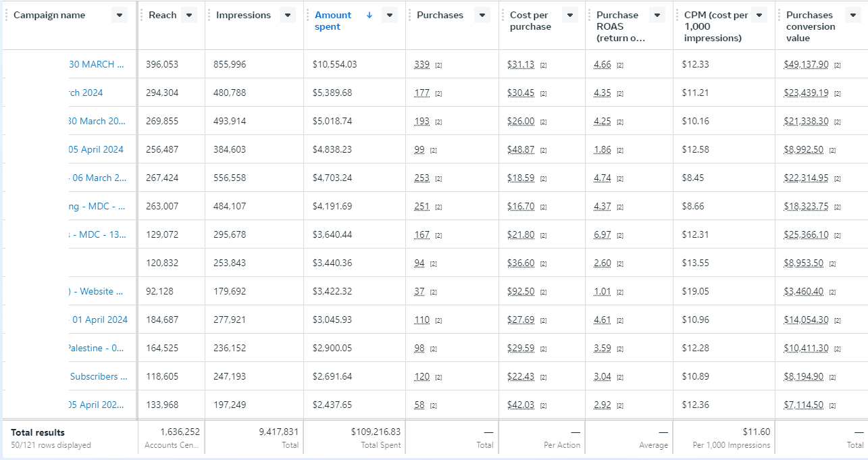868x460 pixels.
Task: Click the Amount spent sort arrow
Action: point(369,16)
